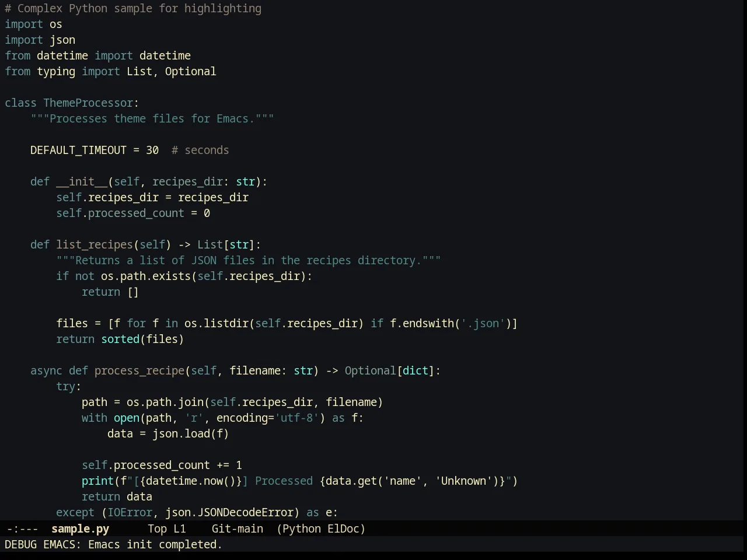The image size is (747, 560).
Task: Click the class name ThemeProcessor
Action: pyautogui.click(x=88, y=103)
